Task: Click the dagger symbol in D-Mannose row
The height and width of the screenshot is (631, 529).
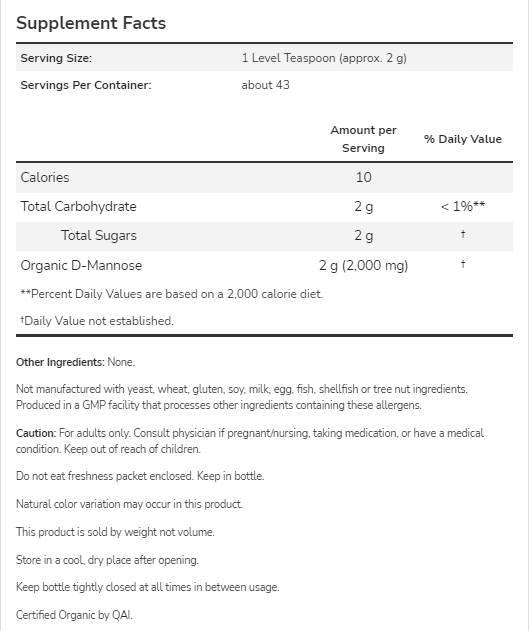Action: pyautogui.click(x=463, y=264)
